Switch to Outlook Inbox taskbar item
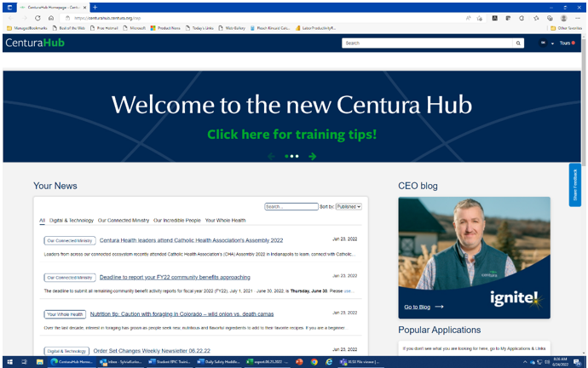The height and width of the screenshot is (368, 588). (121, 362)
